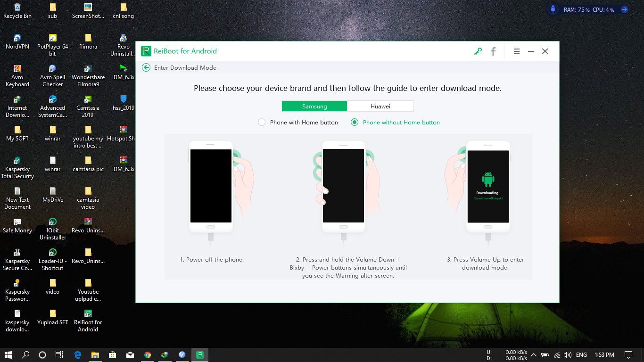Select the PotPlayer 64 bit desktop icon

(x=52, y=45)
